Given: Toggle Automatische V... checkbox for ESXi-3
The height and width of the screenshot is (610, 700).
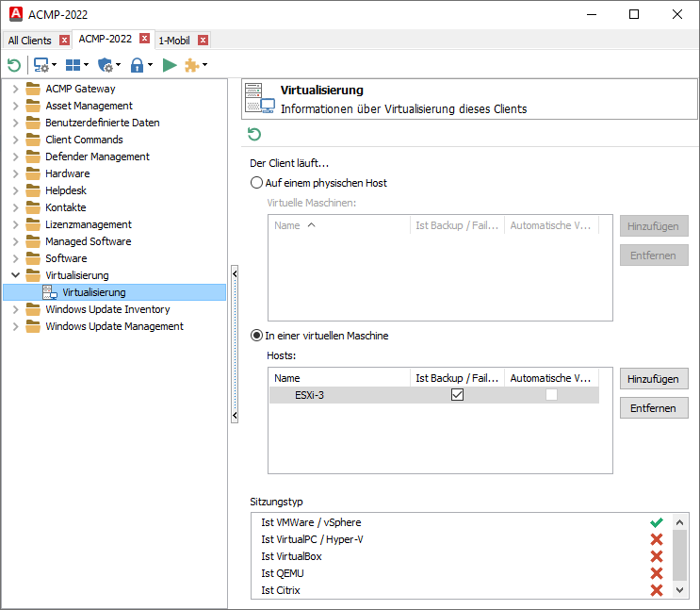Looking at the screenshot, I should (x=551, y=395).
